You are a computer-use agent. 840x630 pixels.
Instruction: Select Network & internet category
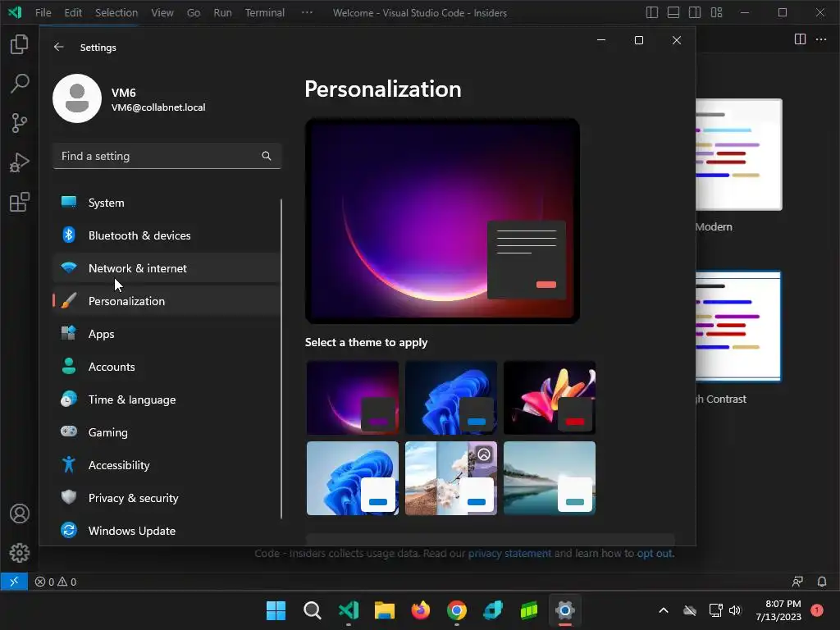[166, 268]
